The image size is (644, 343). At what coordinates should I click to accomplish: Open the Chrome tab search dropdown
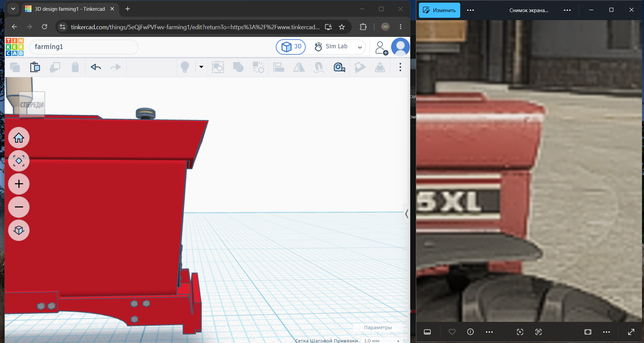click(x=13, y=9)
